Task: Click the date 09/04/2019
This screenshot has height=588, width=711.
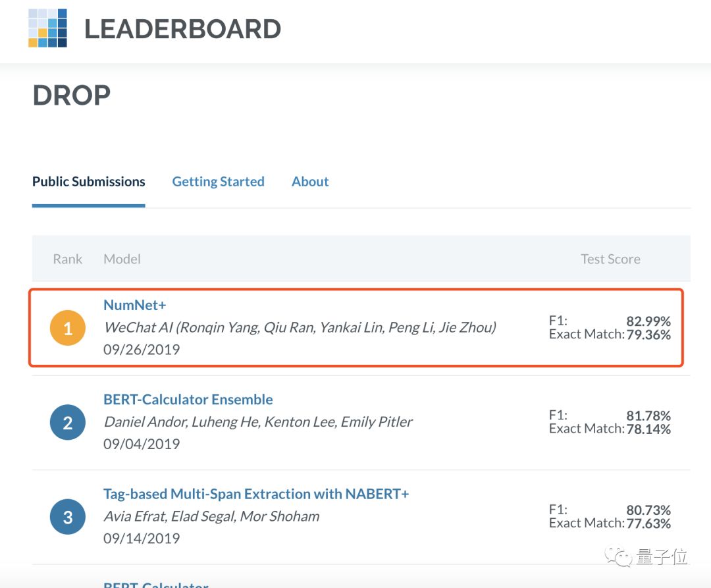Action: pyautogui.click(x=142, y=444)
